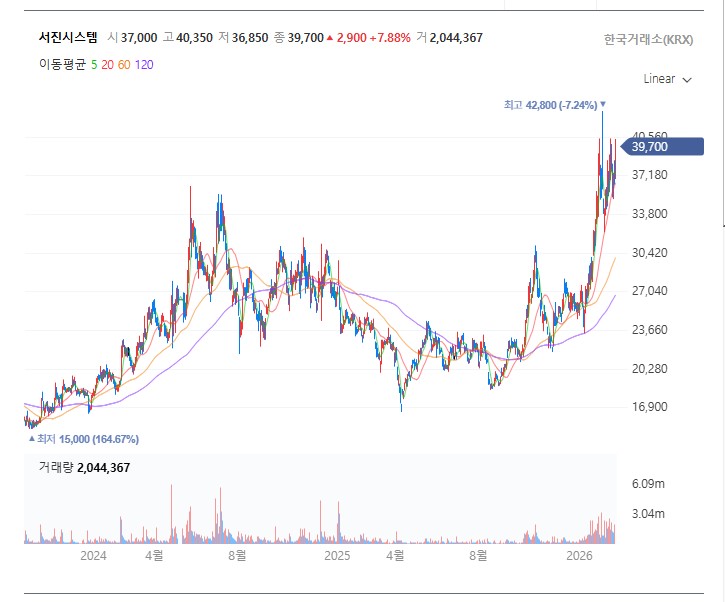The width and height of the screenshot is (725, 602).
Task: Click the current price tag 39,700 on axis
Action: [662, 147]
